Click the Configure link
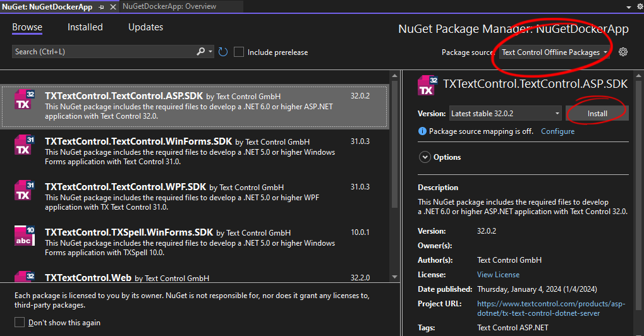 click(x=557, y=131)
